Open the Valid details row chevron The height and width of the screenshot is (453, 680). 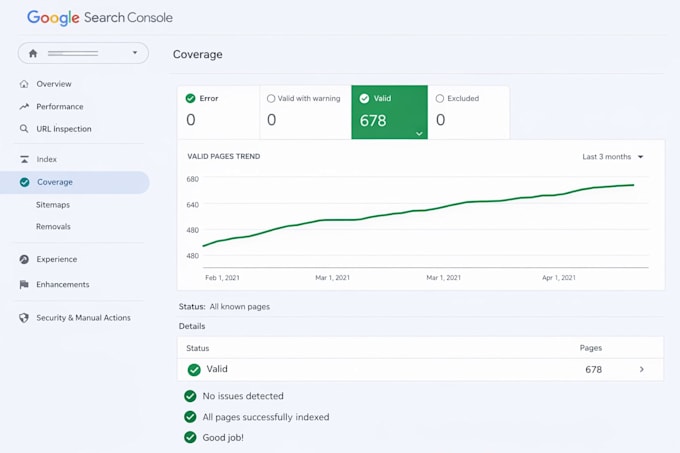[x=641, y=369]
